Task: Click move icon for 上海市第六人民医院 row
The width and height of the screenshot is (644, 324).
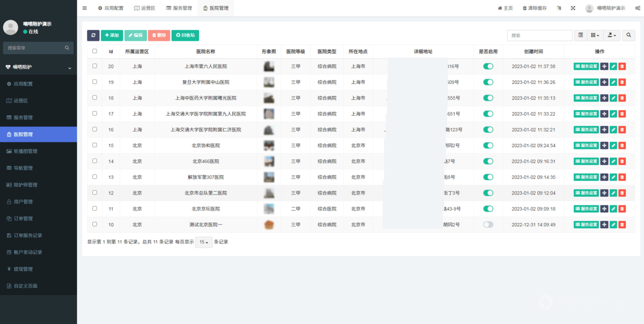Action: tap(604, 67)
